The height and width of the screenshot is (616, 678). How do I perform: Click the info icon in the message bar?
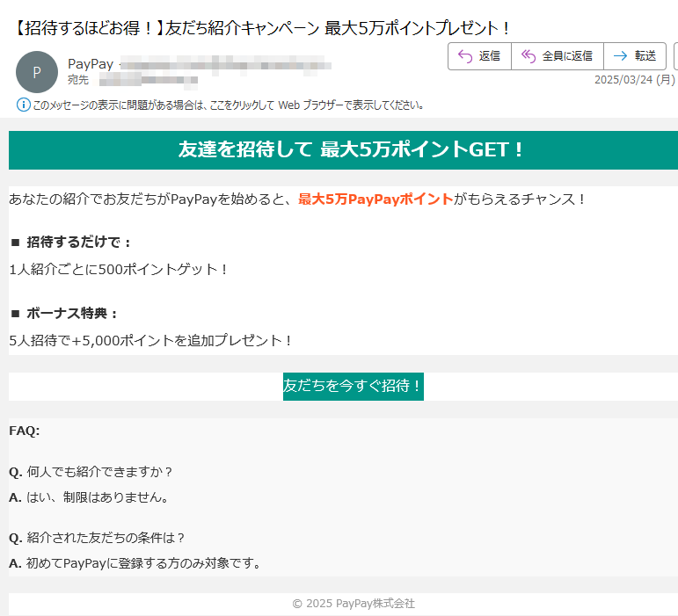(x=24, y=105)
